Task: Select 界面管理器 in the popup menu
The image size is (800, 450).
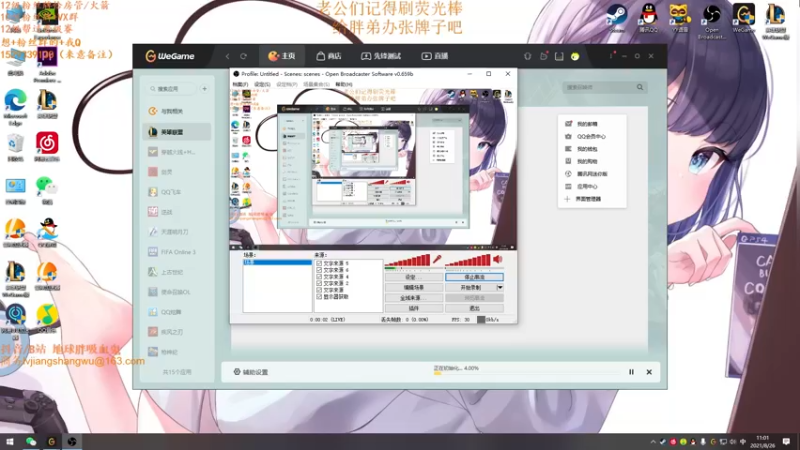Action: (588, 199)
